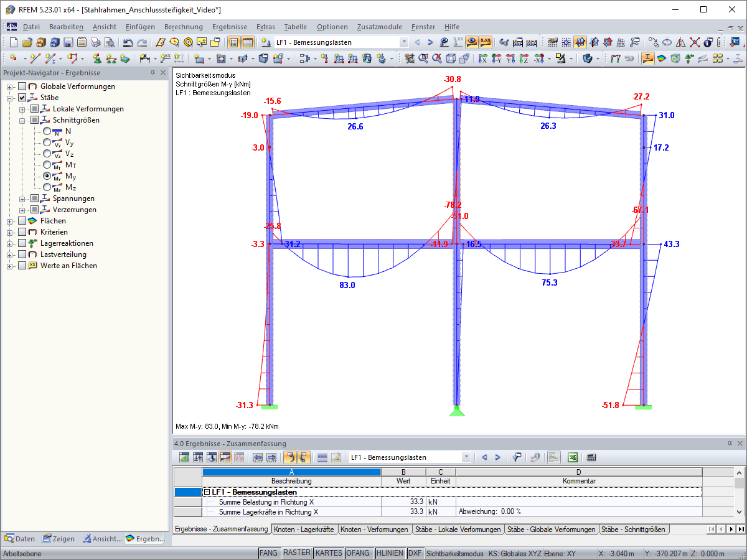
Task: Toggle the result values display icon
Action: (486, 42)
